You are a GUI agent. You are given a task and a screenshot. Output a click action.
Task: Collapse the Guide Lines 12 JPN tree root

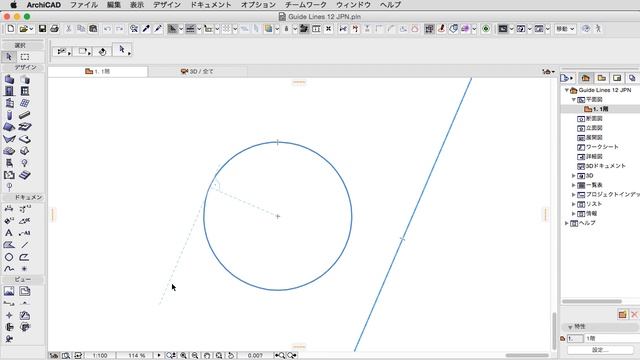567,90
